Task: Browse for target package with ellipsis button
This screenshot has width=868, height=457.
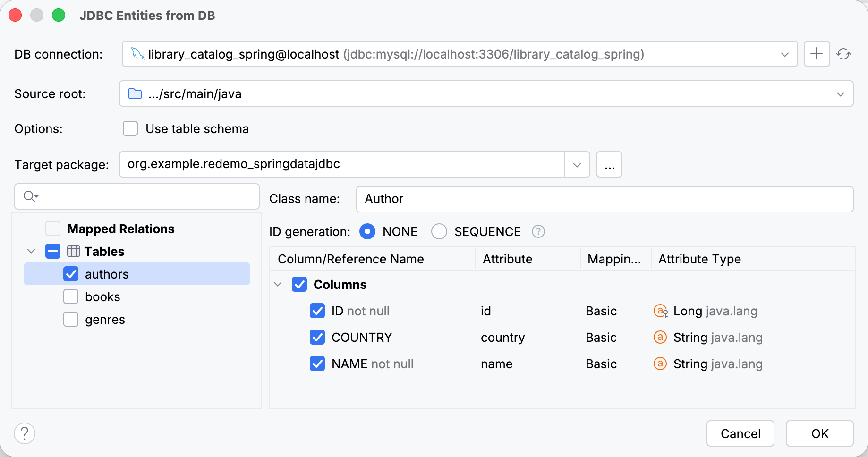Action: [x=609, y=164]
